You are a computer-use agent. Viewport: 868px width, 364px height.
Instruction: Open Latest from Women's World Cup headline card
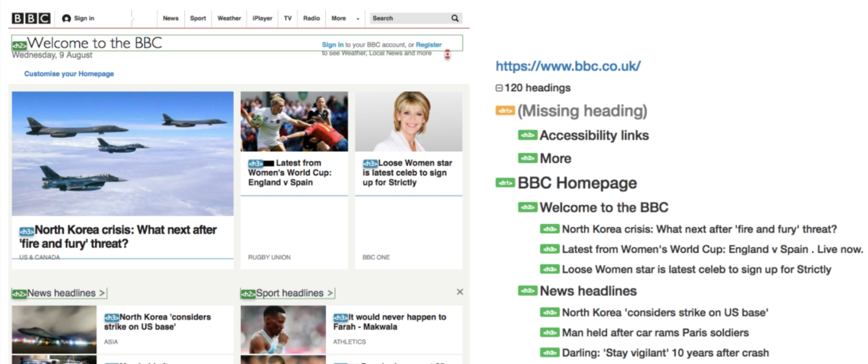[290, 173]
